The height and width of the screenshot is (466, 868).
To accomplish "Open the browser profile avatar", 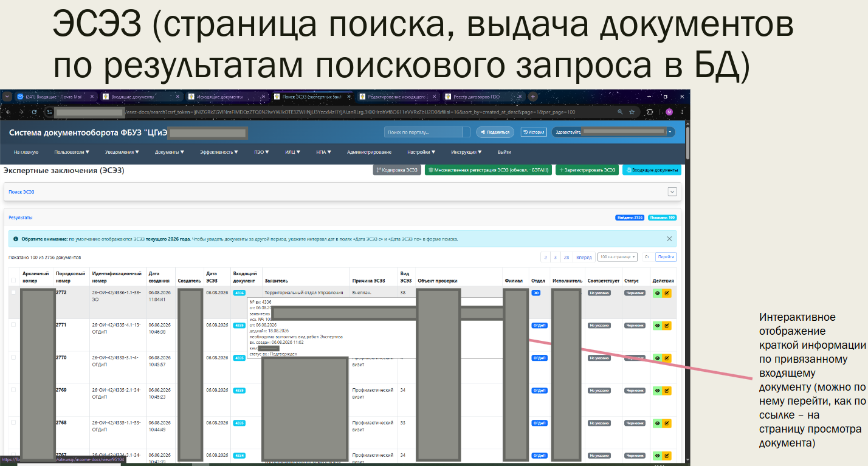I will pos(669,112).
